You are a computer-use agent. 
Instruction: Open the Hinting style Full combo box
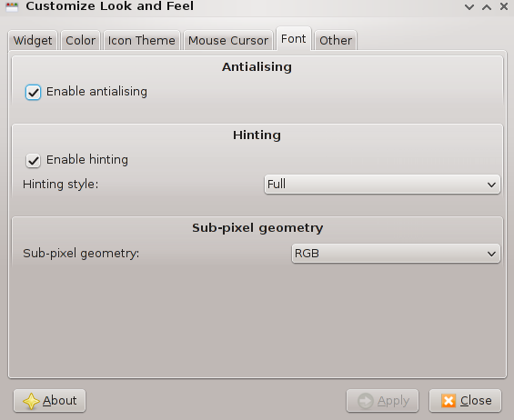pyautogui.click(x=382, y=185)
